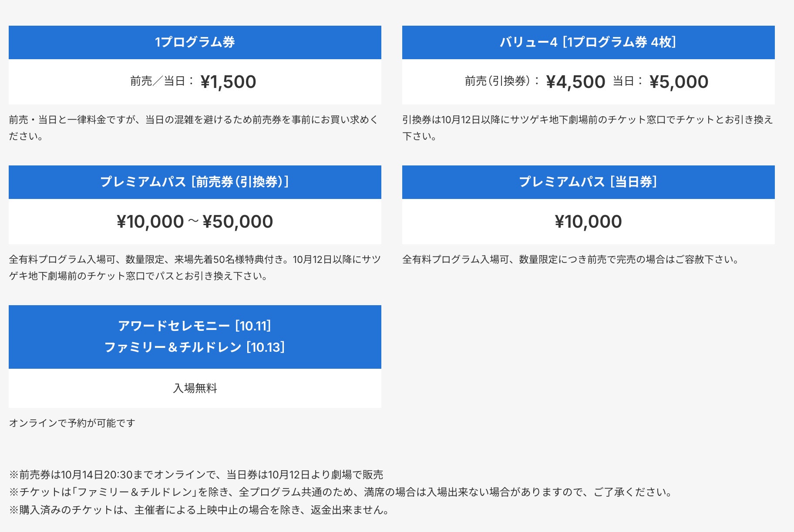Click the 引換券は10月12日以降 exchange description
The image size is (794, 532).
(588, 128)
